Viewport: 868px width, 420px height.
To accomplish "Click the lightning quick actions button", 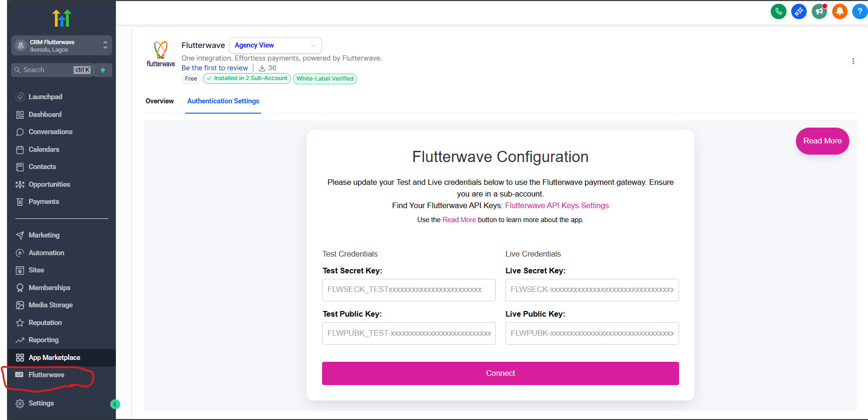I will 103,70.
